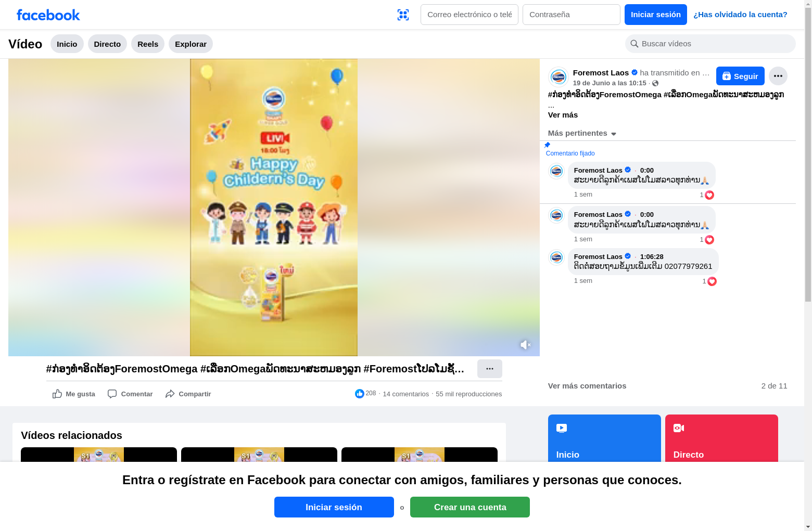
Task: Select the Explorar video tab
Action: pyautogui.click(x=191, y=44)
